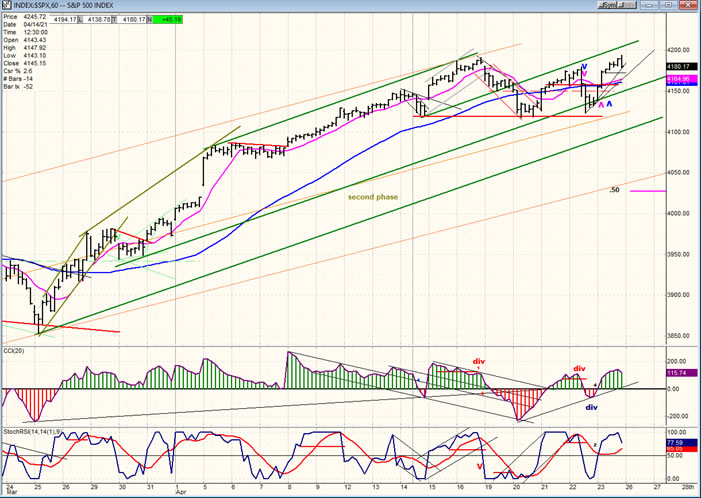This screenshot has width=701, height=498.
Task: Click the purple CCI value tag 115.74
Action: click(x=681, y=372)
